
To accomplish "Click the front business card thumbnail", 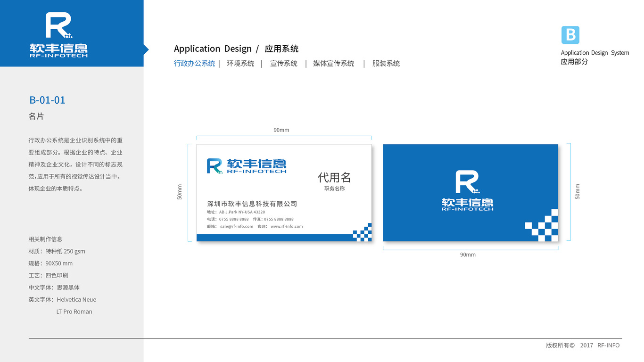I will coord(284,193).
